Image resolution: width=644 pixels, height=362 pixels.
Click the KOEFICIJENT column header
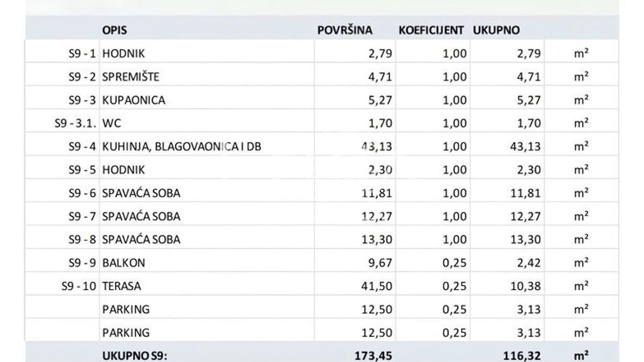tap(431, 31)
